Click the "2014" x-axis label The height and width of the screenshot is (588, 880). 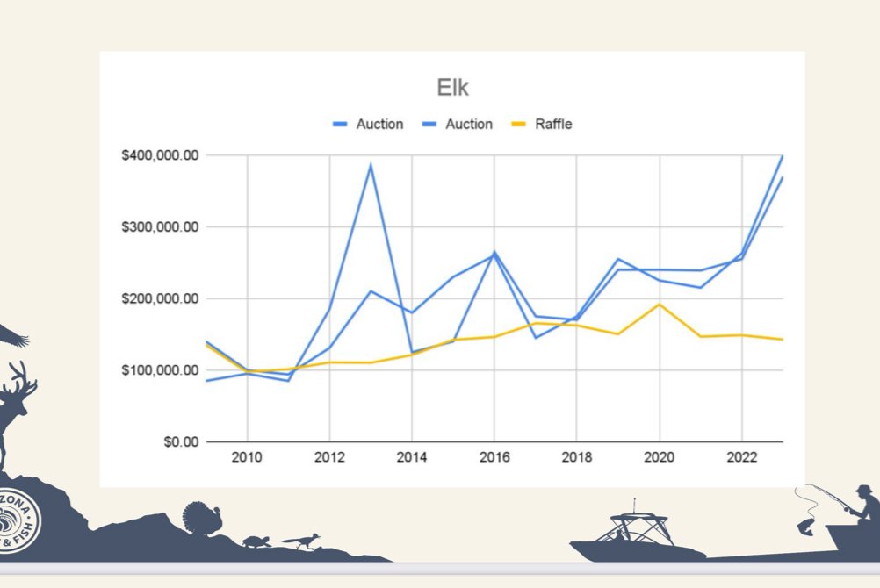pyautogui.click(x=412, y=457)
